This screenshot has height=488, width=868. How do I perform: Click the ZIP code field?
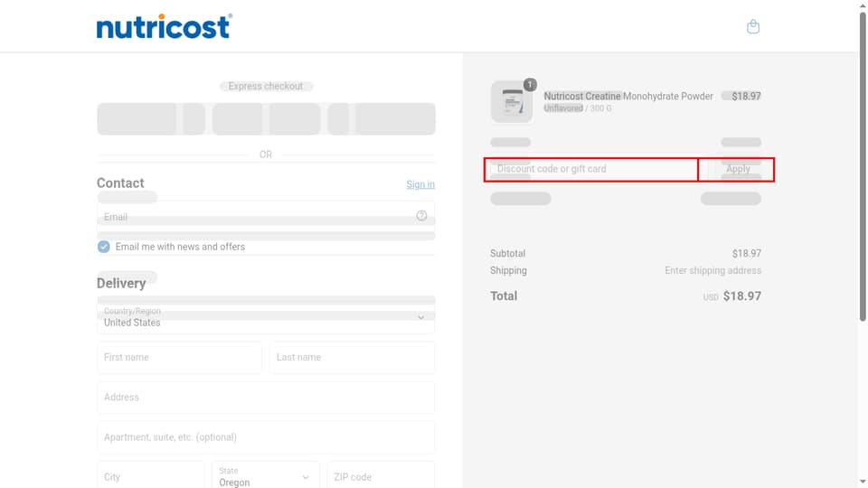coord(381,476)
